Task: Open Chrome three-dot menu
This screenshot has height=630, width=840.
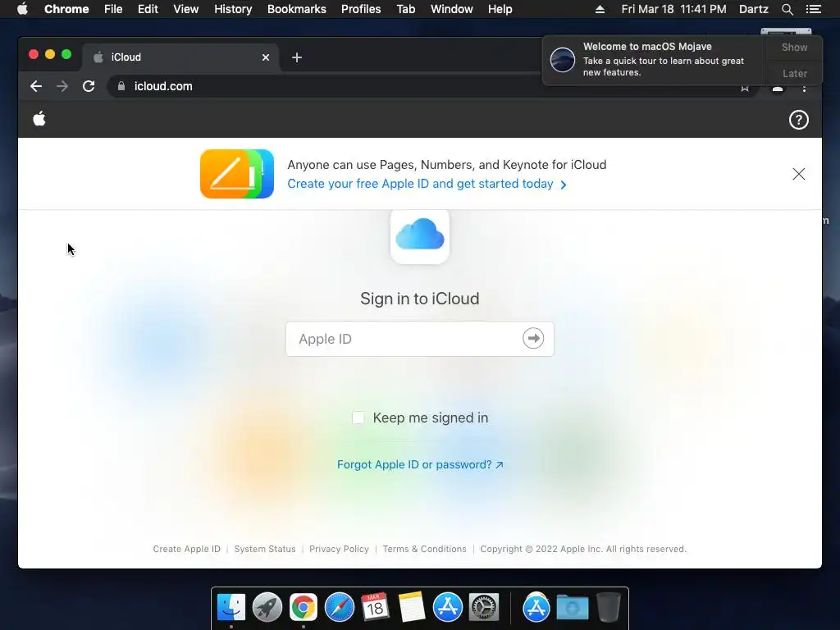Action: tap(804, 88)
